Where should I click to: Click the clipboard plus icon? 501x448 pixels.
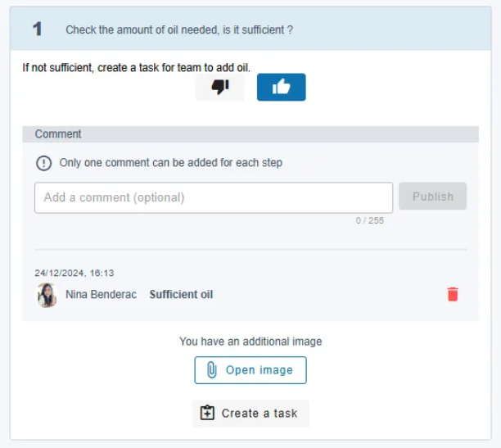coord(207,413)
